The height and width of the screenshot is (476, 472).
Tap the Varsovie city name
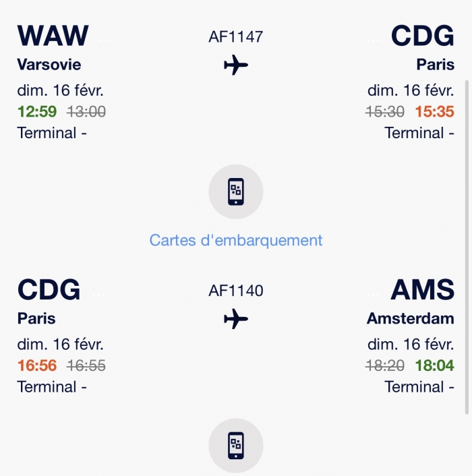(x=49, y=65)
